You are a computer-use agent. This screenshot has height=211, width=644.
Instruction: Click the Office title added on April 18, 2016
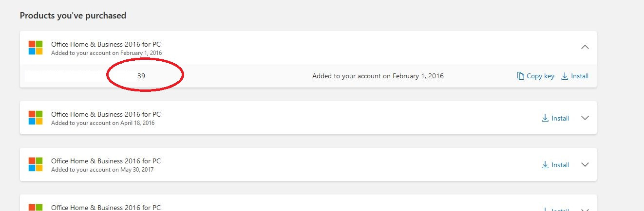(x=106, y=114)
